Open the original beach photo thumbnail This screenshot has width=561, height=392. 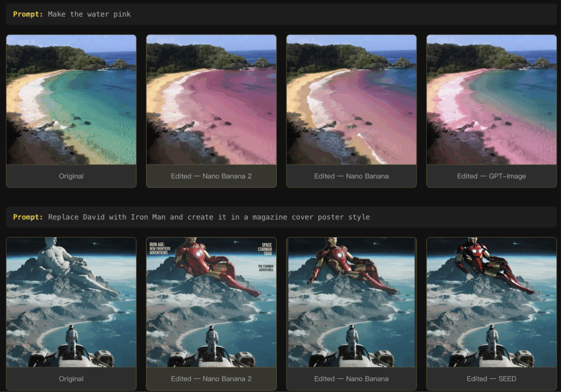pos(71,100)
